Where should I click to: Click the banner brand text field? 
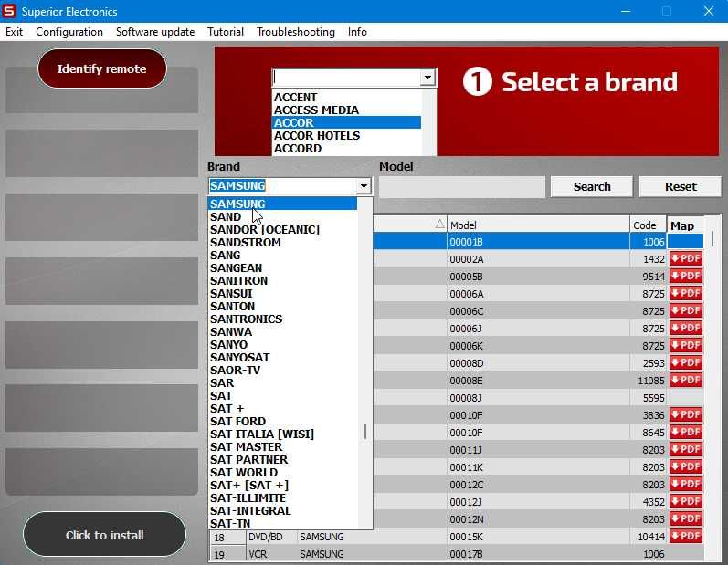(x=346, y=78)
